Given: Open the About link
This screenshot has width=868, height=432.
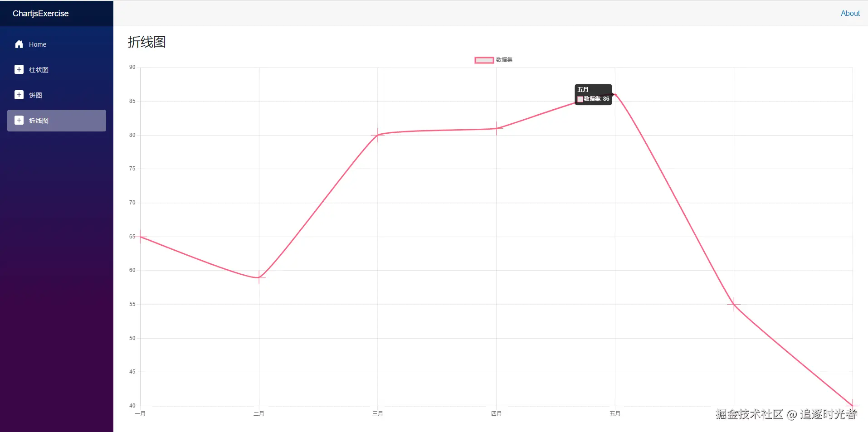Looking at the screenshot, I should 850,13.
